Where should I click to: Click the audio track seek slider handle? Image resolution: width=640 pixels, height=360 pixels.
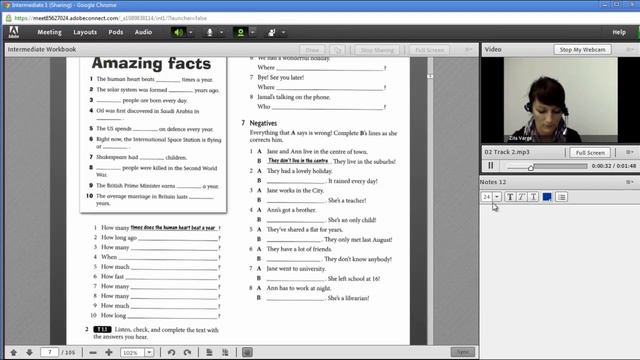[x=531, y=167]
